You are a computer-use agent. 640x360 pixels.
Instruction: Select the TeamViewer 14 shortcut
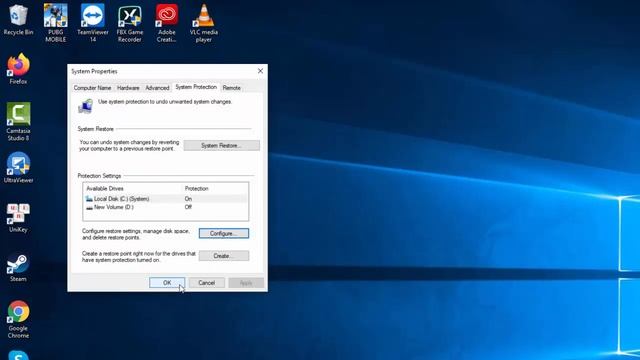point(93,23)
